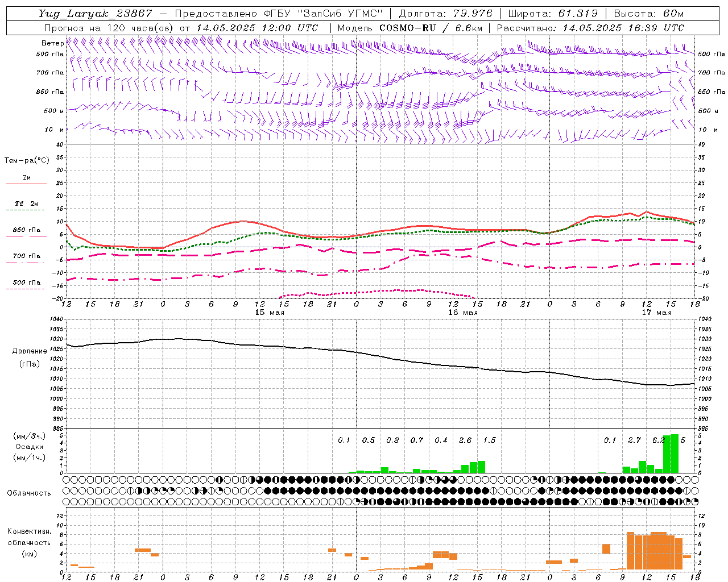The width and height of the screenshot is (728, 582).
Task: Select the 500 гПа temperature legend entry
Action: tap(26, 282)
